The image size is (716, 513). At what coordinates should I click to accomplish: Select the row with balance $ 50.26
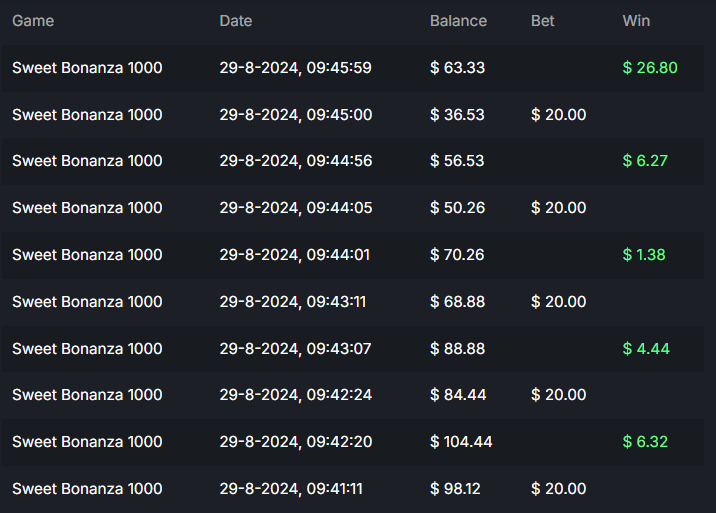click(x=457, y=208)
